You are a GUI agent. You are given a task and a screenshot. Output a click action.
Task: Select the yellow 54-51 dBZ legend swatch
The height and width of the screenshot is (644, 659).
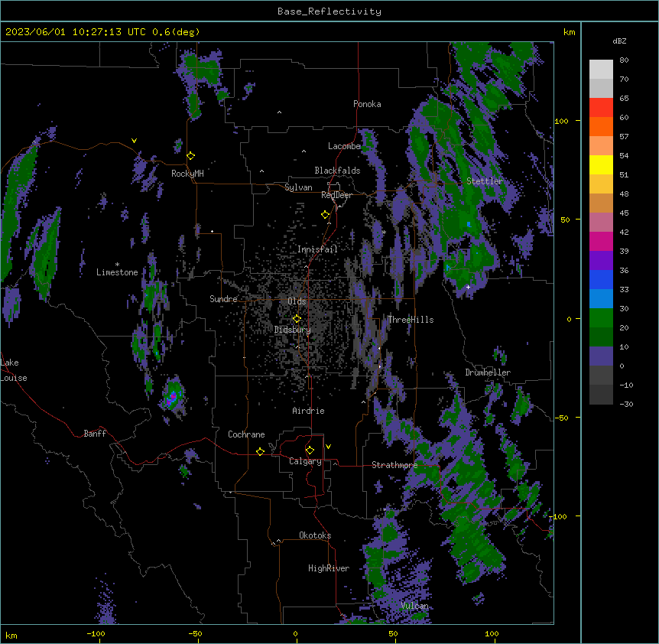(601, 164)
